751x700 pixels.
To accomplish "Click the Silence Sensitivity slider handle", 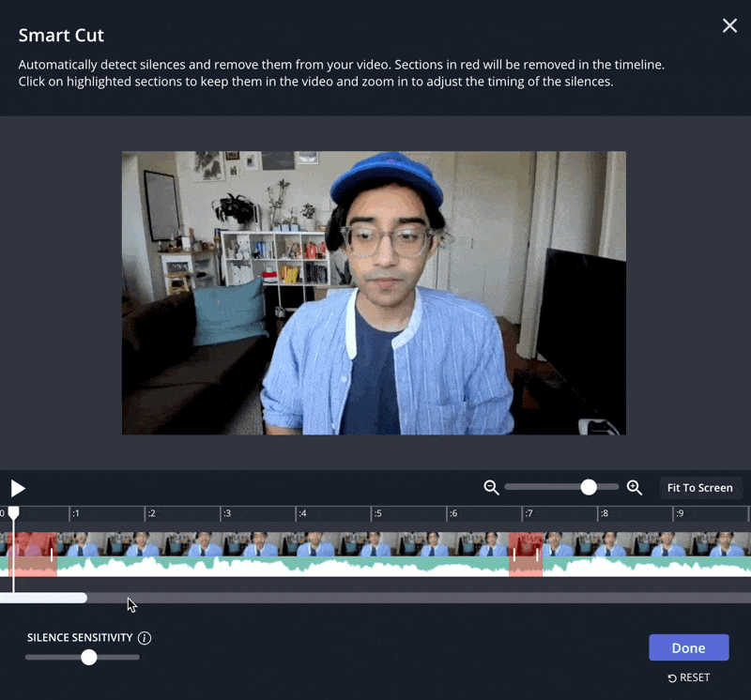I will pos(89,657).
